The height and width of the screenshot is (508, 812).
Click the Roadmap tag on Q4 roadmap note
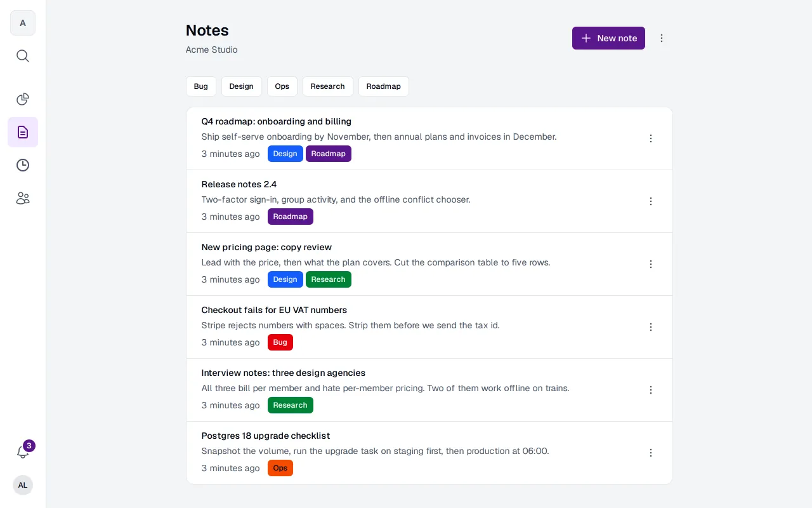(x=329, y=154)
